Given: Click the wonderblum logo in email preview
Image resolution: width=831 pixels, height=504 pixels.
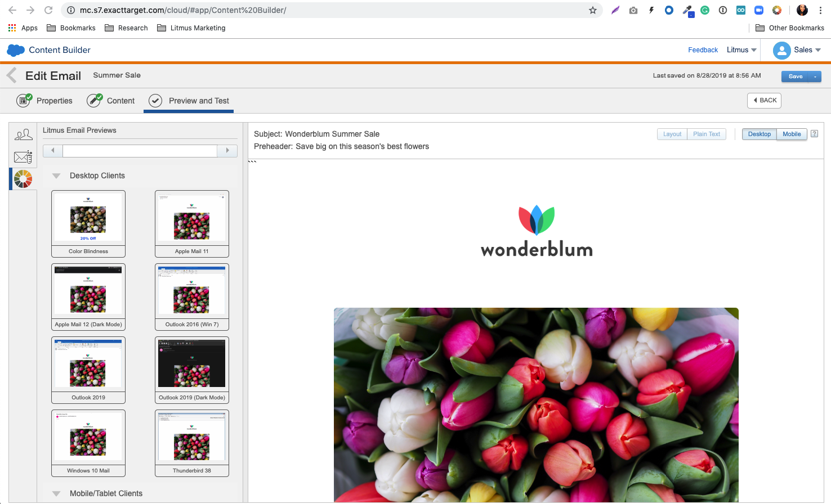Looking at the screenshot, I should click(x=537, y=231).
